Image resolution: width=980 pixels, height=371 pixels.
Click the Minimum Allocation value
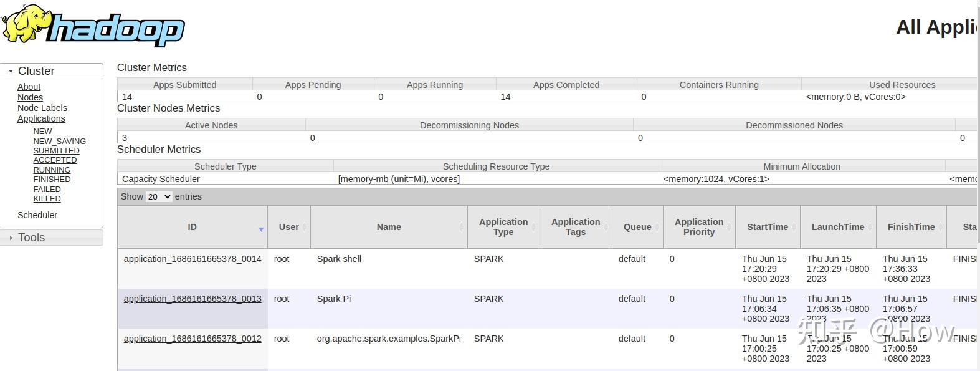point(716,179)
